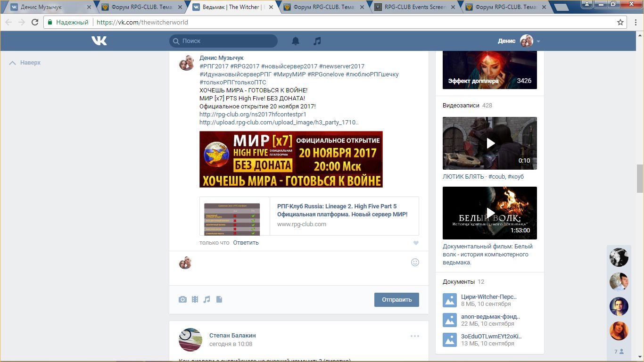Open the rpg-club.org/ns2017hfcontestpr1 link
644x362 pixels.
pos(253,114)
